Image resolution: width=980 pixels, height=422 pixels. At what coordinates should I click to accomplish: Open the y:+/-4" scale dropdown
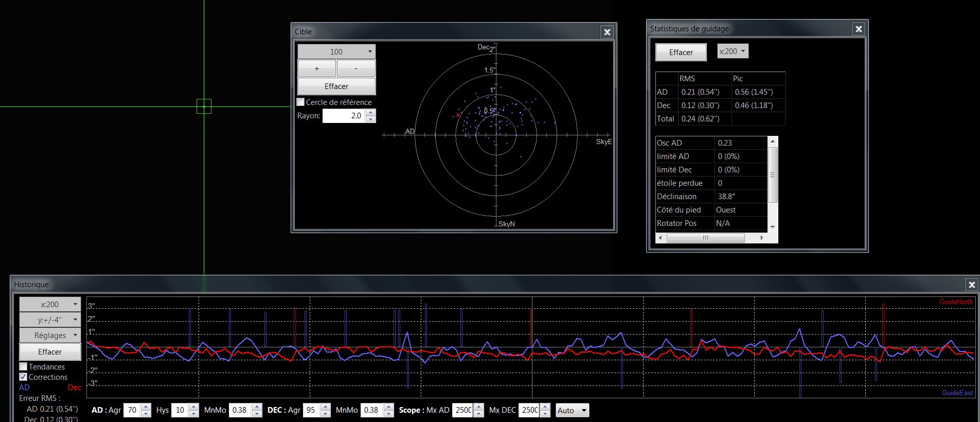coord(50,320)
